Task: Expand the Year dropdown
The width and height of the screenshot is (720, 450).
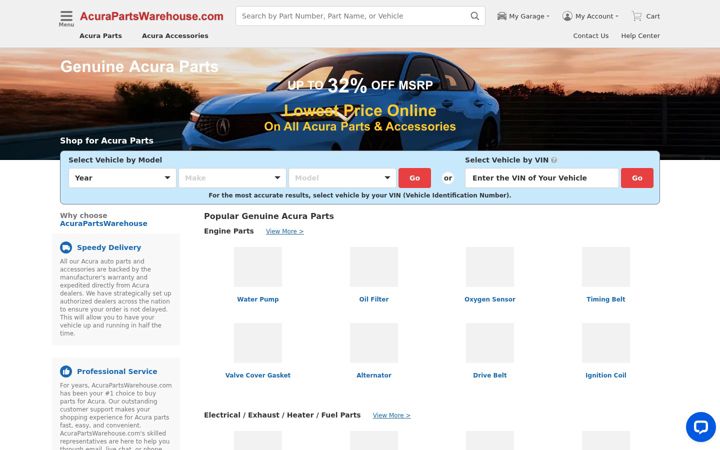Action: (122, 178)
